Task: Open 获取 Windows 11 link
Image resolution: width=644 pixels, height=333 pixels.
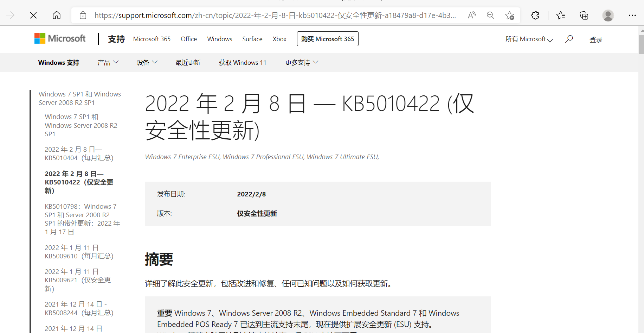Action: [243, 63]
